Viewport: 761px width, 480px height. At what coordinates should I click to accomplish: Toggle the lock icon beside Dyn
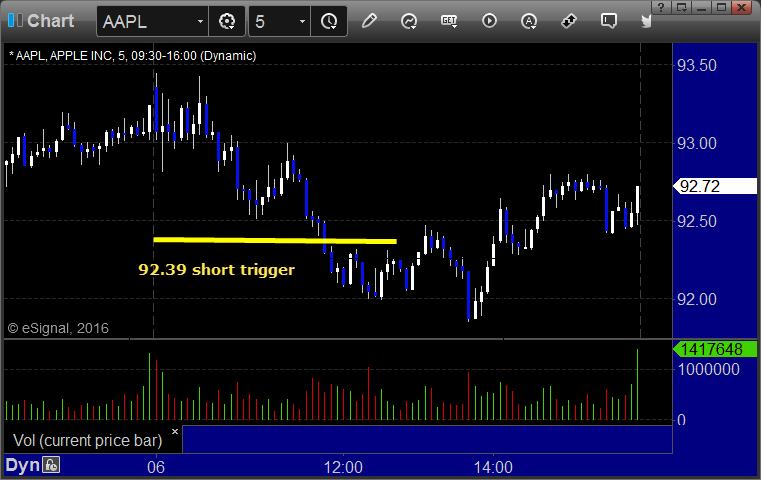(51, 465)
